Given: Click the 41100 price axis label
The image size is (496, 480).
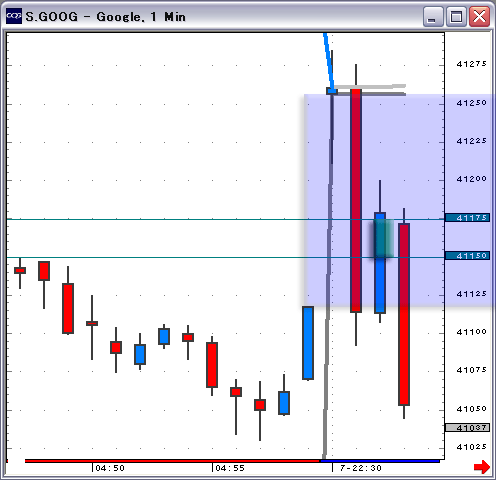Looking at the screenshot, I should click(x=471, y=332).
